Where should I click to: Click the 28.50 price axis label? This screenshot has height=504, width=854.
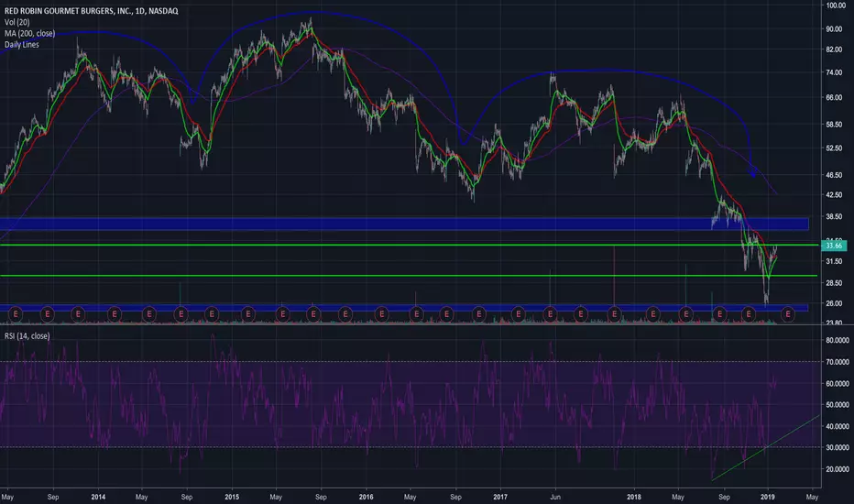[834, 283]
